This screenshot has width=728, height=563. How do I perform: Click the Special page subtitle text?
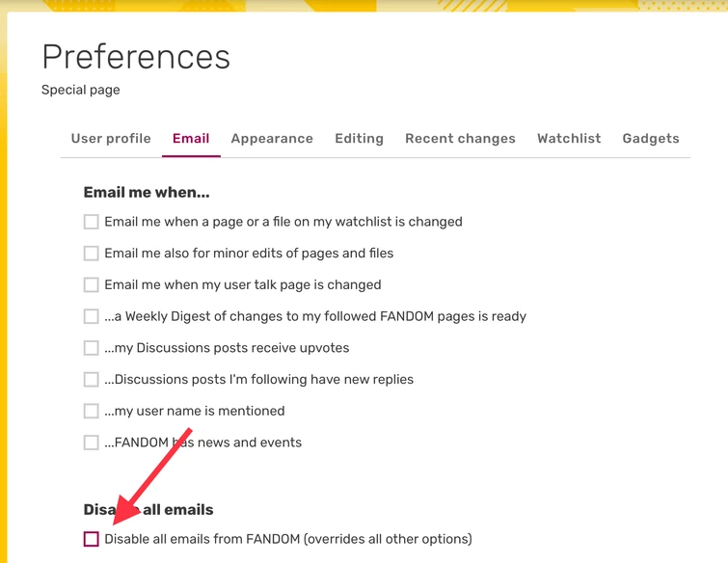point(81,91)
